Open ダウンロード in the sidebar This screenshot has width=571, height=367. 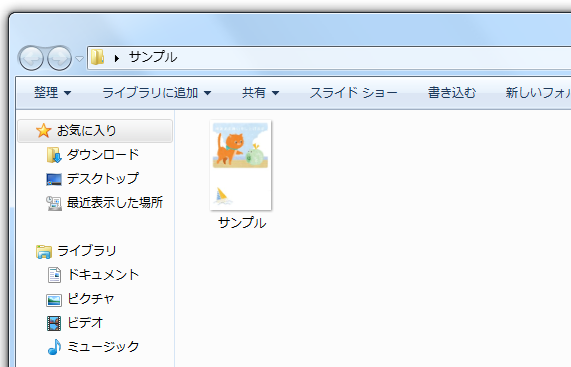(103, 155)
